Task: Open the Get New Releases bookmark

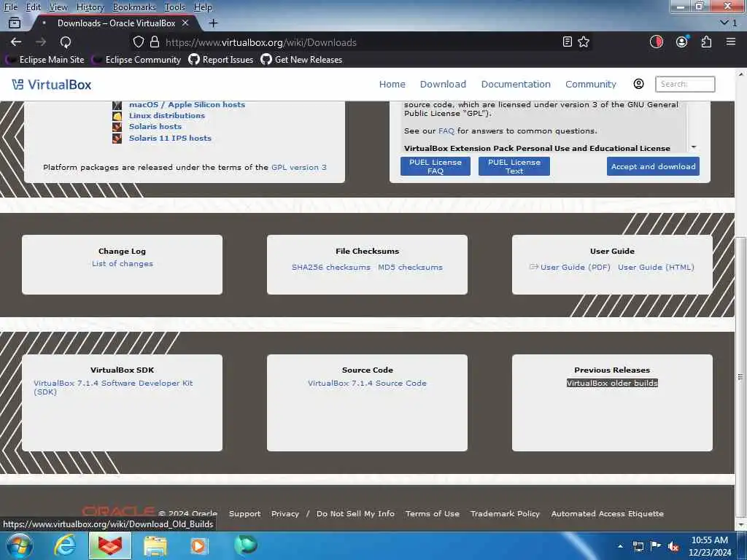Action: point(301,60)
